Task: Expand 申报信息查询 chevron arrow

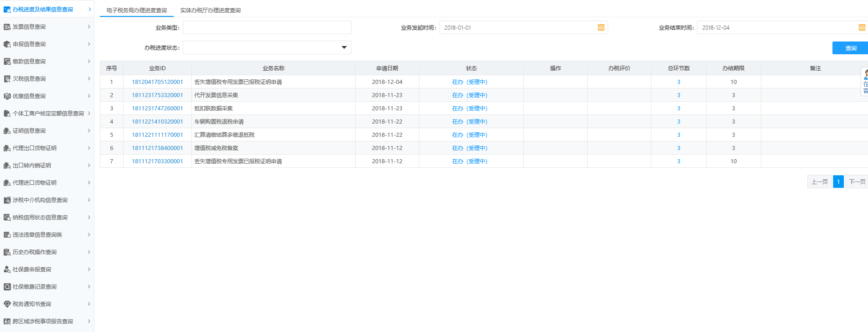Action: [x=89, y=44]
